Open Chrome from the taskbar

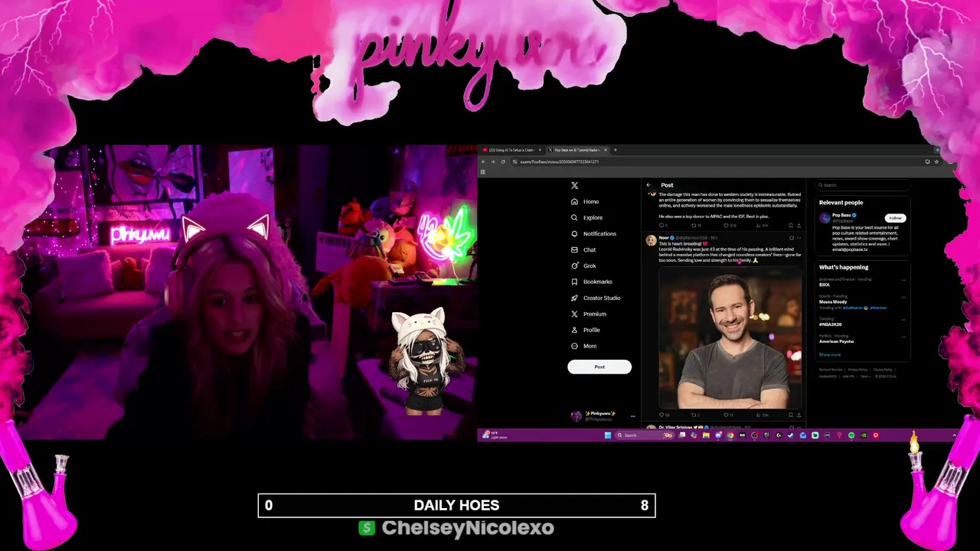[730, 435]
